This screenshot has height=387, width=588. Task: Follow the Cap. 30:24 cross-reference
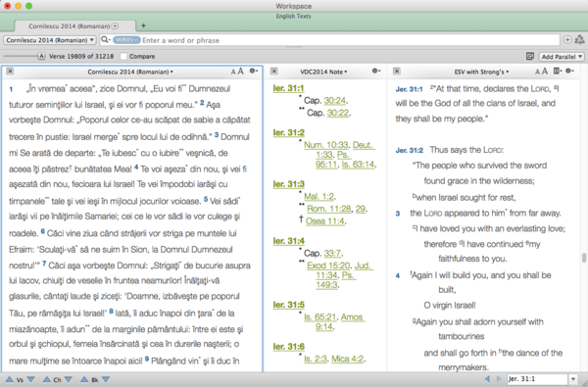334,101
